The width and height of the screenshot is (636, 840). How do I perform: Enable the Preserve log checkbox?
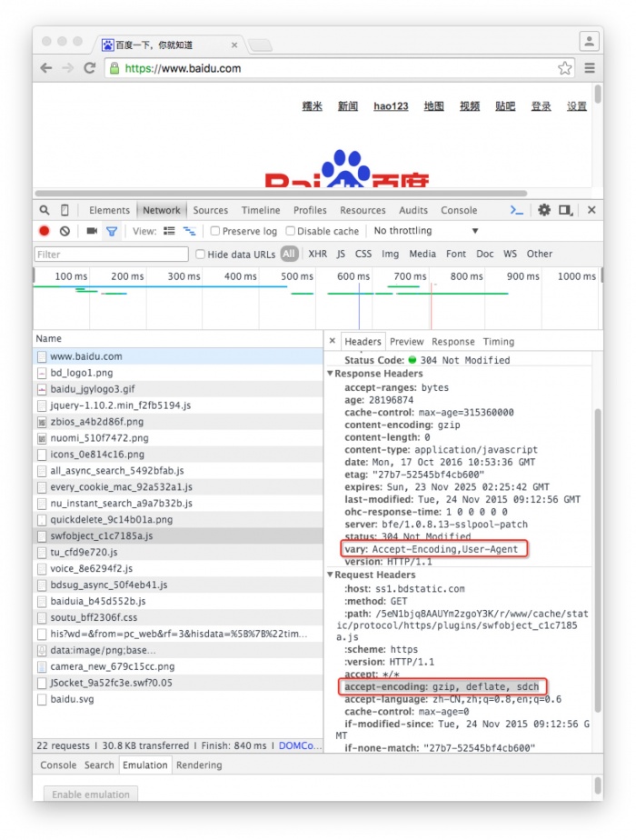[x=215, y=231]
